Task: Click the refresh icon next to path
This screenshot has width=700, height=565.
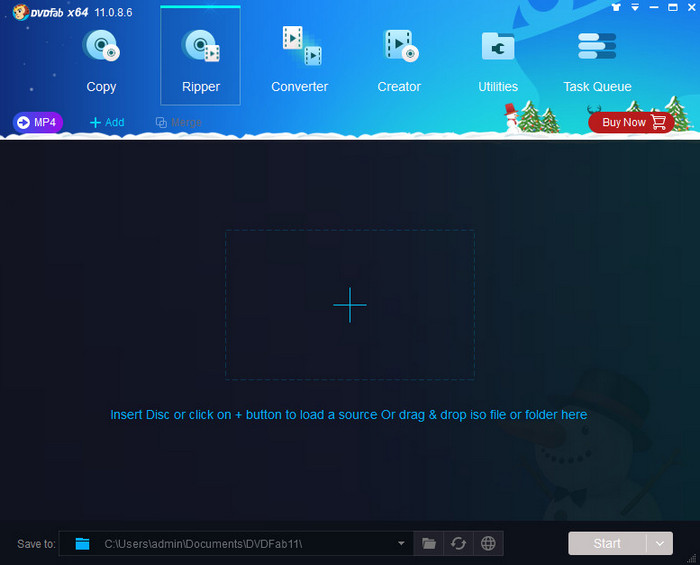Action: [458, 543]
